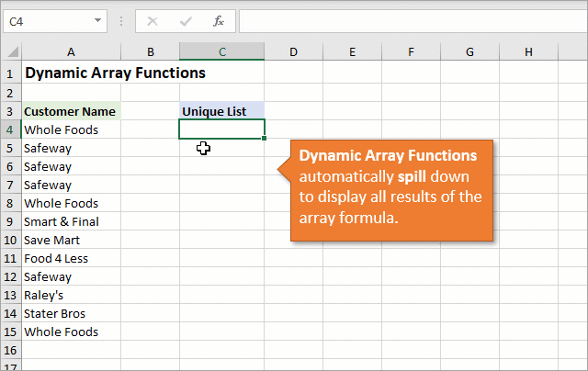Viewport: 588px width, 371px height.
Task: Click the Insert Function fx icon
Action: pos(218,21)
